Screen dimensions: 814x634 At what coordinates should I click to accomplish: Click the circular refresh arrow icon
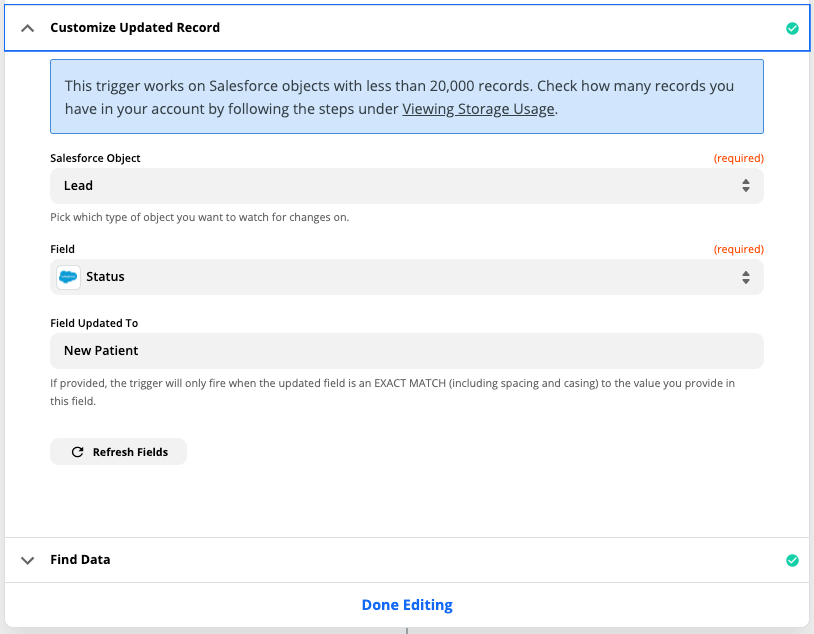click(x=77, y=452)
